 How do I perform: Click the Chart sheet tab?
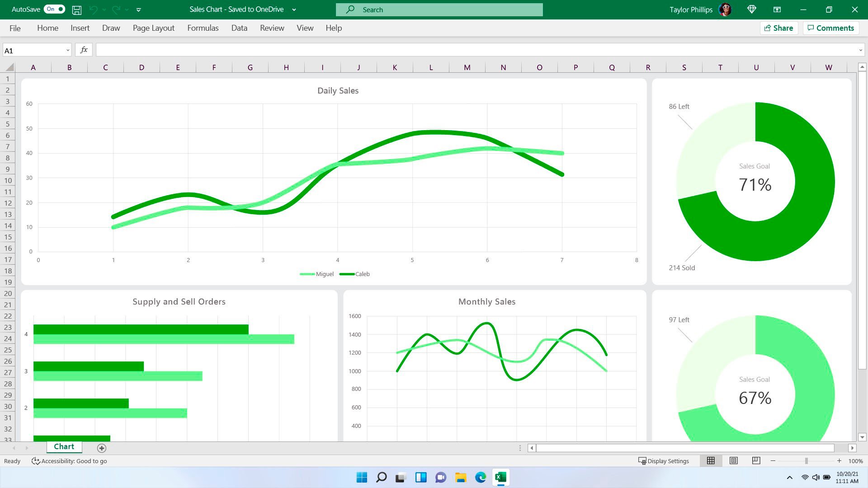coord(64,447)
